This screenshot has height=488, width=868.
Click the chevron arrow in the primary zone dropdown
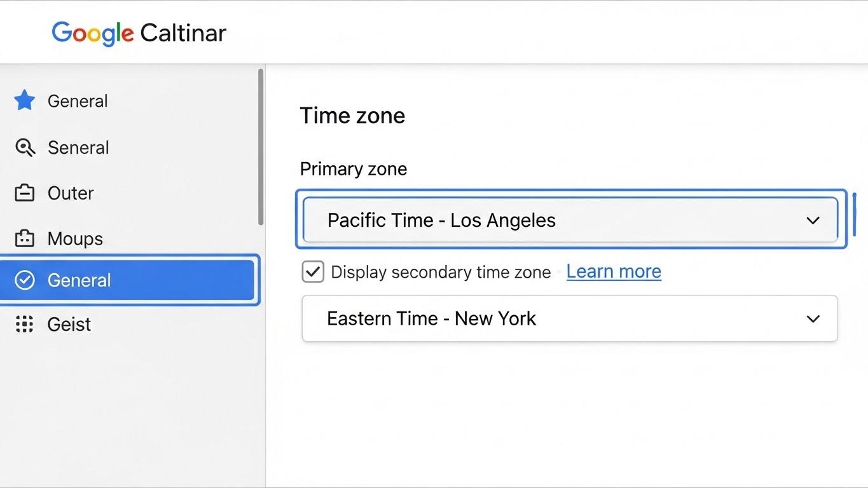pyautogui.click(x=813, y=220)
